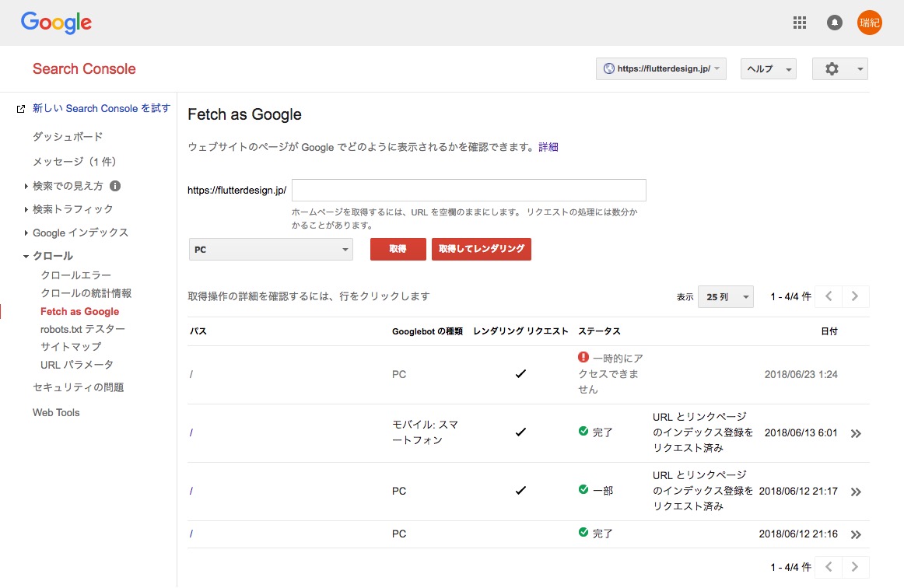Open サイトマップ in the sidebar
The height and width of the screenshot is (588, 904).
tap(71, 346)
